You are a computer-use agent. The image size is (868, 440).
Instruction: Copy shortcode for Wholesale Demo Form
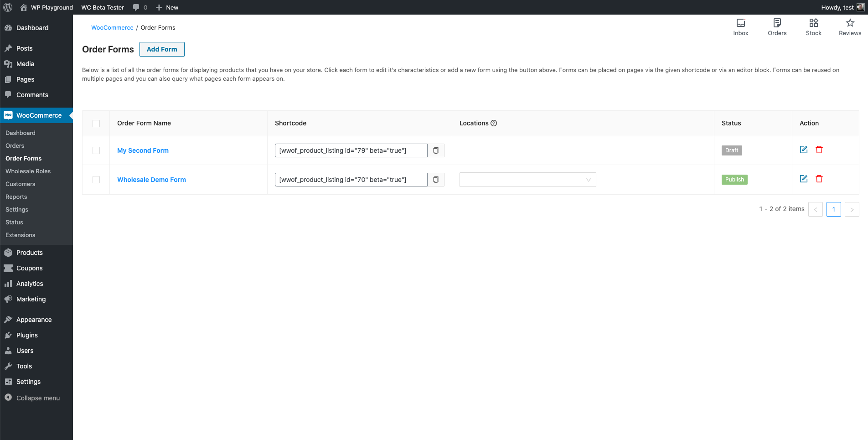pyautogui.click(x=436, y=180)
